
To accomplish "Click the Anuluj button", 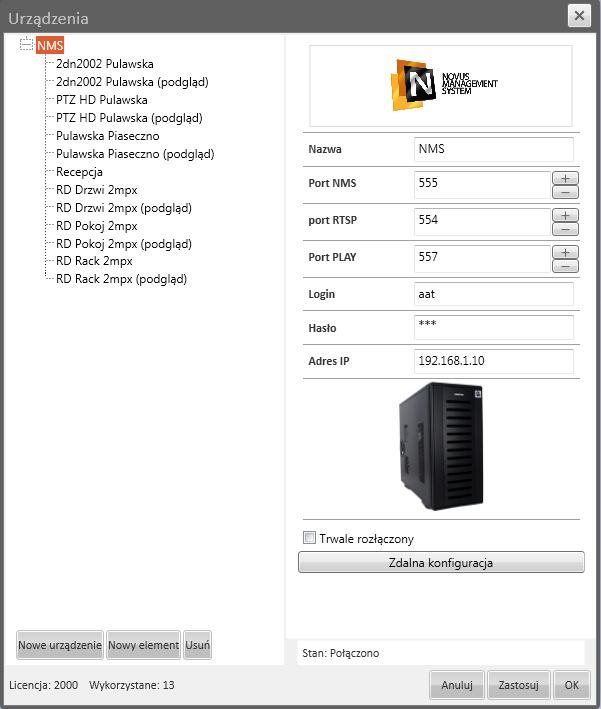I will coord(457,685).
